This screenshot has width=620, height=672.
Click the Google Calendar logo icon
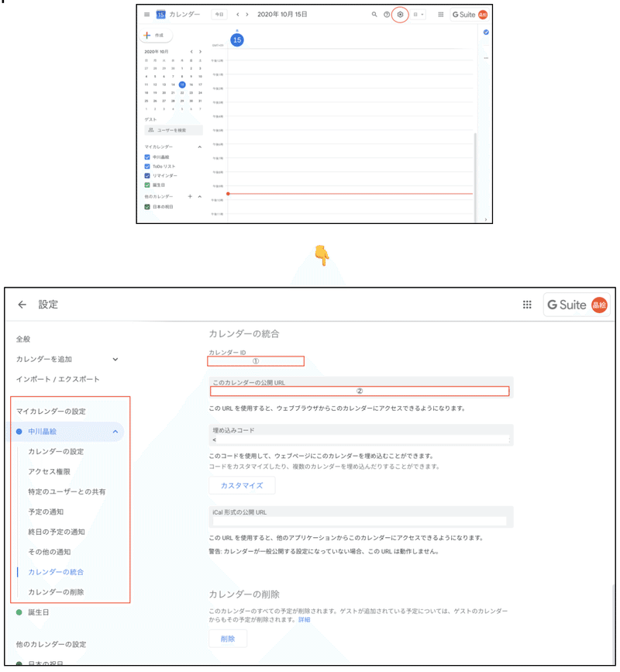click(160, 15)
